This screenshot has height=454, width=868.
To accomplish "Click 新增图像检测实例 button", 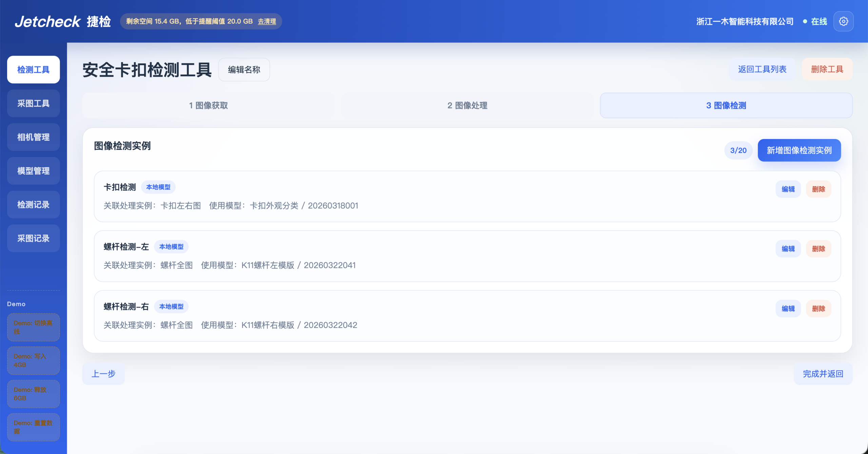I will 799,150.
